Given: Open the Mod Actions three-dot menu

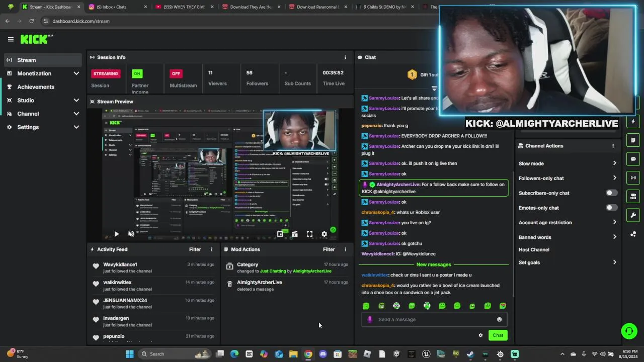Looking at the screenshot, I should [345, 249].
